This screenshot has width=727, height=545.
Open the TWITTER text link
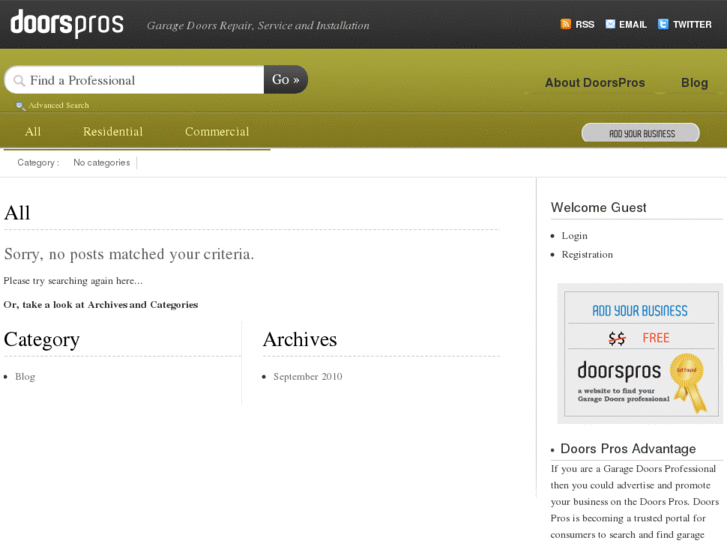(x=692, y=25)
